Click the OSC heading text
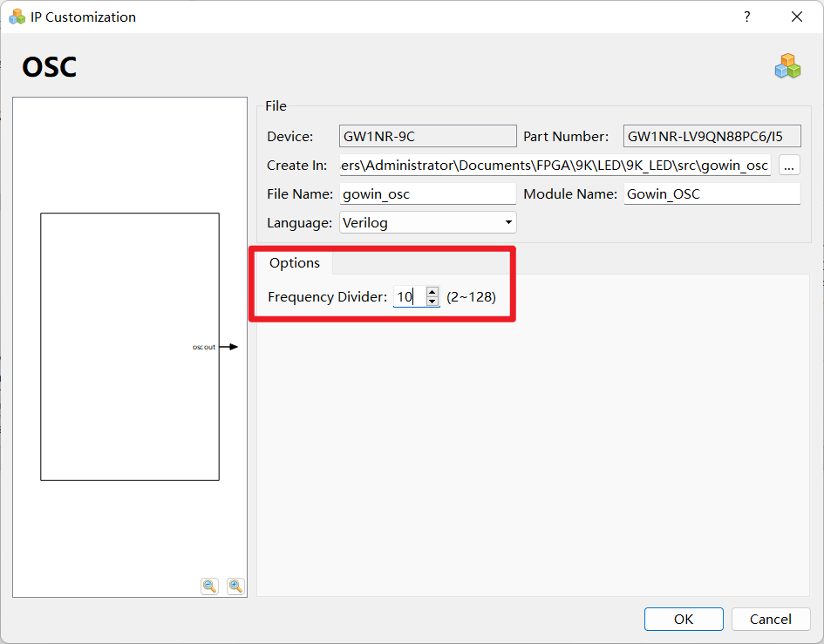 tap(50, 67)
